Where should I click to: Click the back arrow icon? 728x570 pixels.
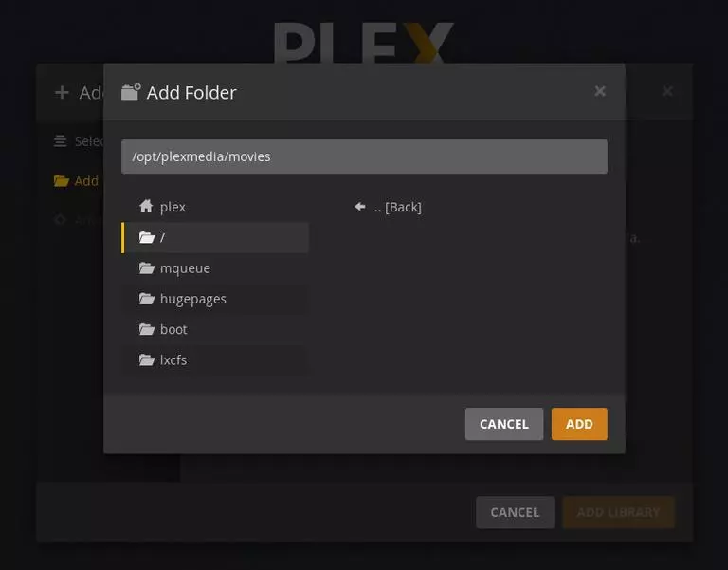(360, 206)
